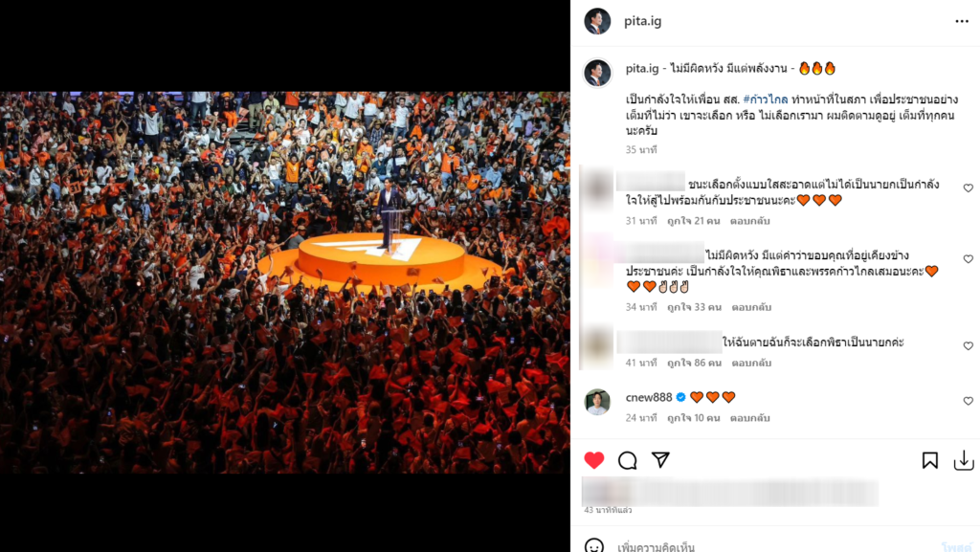The image size is (980, 552).
Task: Share post with paper plane icon
Action: click(x=660, y=459)
